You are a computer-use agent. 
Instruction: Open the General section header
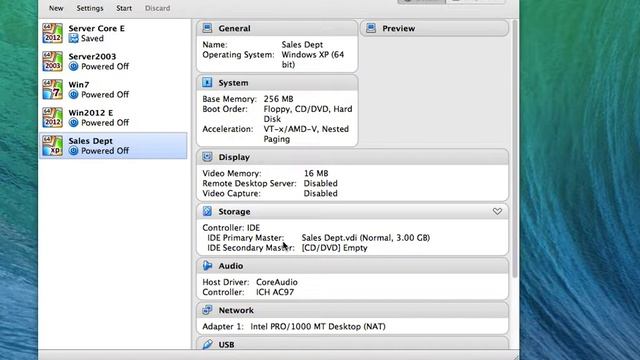pyautogui.click(x=277, y=28)
